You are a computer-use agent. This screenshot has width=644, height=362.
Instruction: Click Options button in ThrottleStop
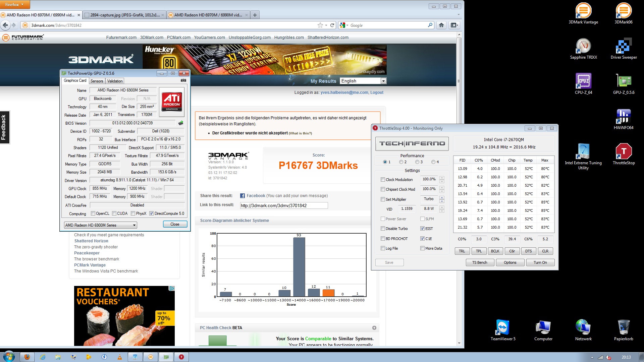click(510, 262)
